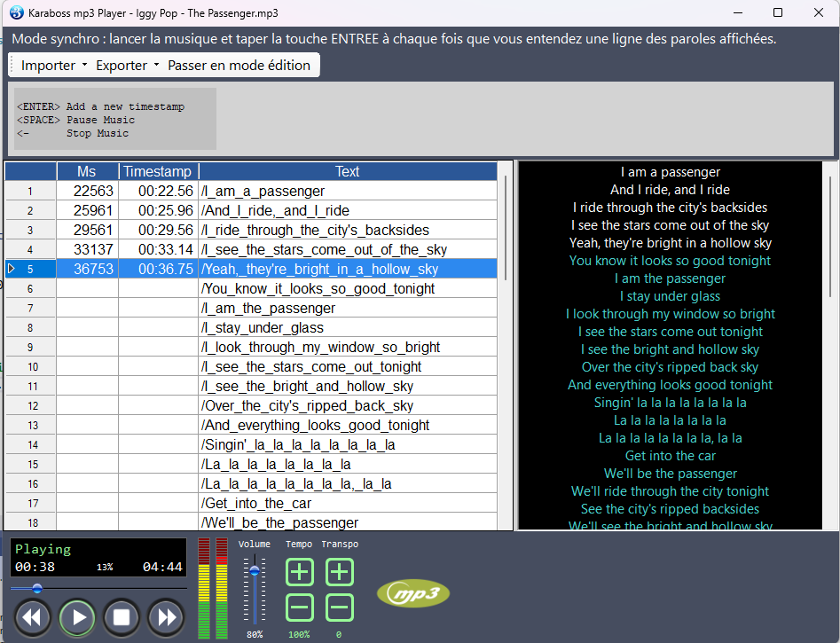Image resolution: width=840 pixels, height=643 pixels.
Task: Open the Importer dropdown menu
Action: point(53,65)
